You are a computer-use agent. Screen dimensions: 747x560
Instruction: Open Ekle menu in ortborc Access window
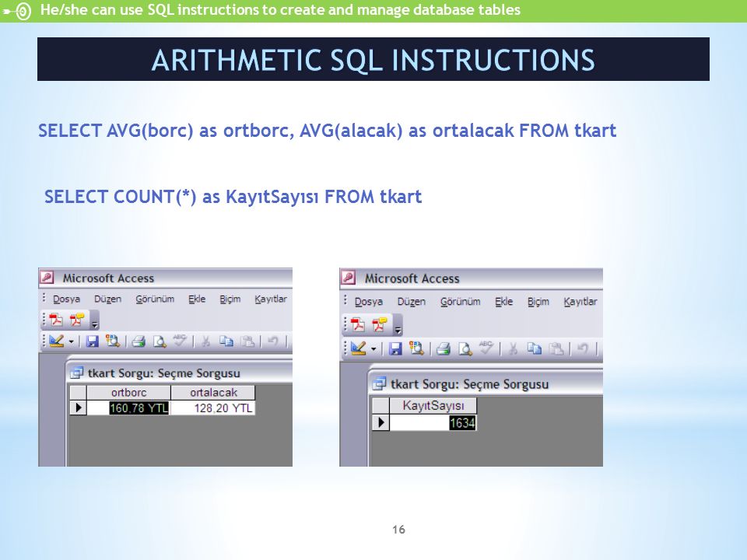[x=197, y=299]
